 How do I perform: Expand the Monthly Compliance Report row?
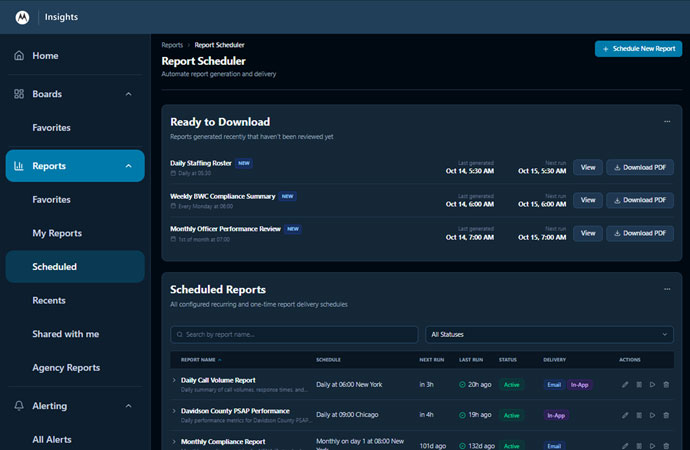click(x=174, y=442)
